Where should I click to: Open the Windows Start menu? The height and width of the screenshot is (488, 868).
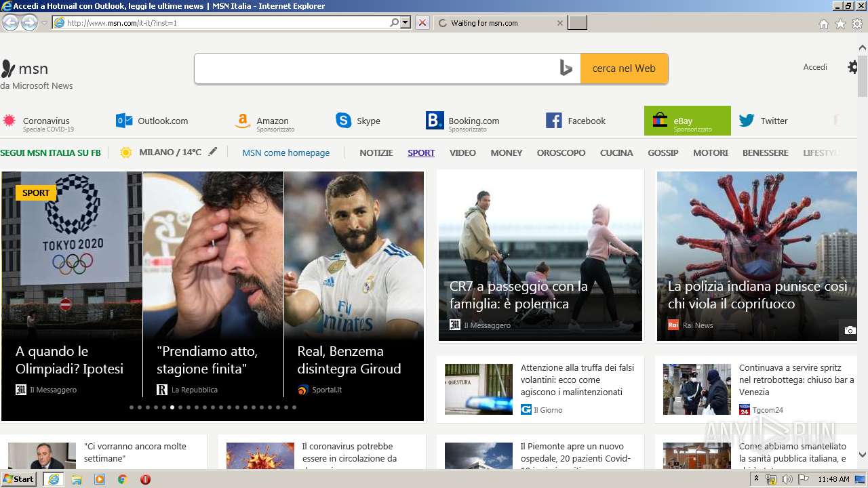[x=19, y=479]
